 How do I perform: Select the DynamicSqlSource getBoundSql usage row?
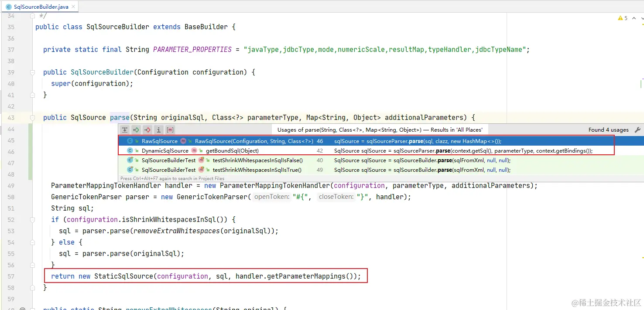pyautogui.click(x=380, y=151)
